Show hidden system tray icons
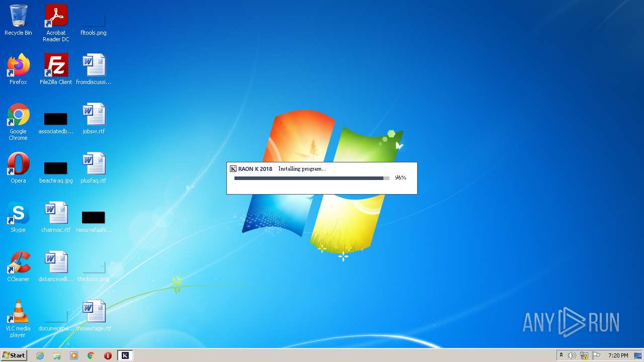Viewport: 644px width, 362px height. click(561, 355)
